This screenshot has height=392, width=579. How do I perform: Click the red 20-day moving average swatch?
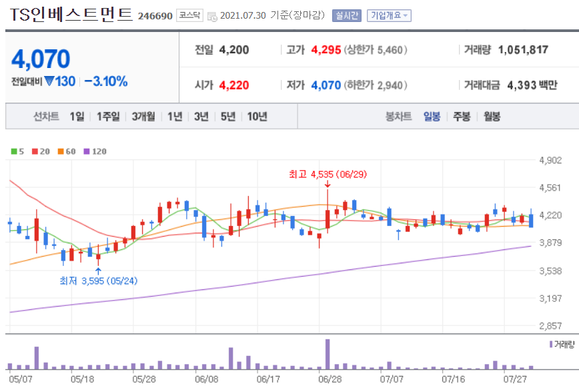35,151
